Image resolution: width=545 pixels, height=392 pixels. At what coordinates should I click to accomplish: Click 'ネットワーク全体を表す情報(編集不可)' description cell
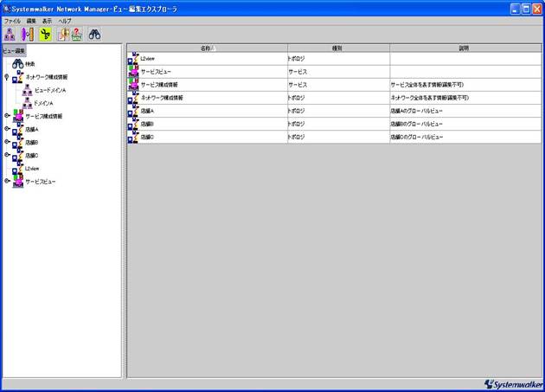coord(465,98)
